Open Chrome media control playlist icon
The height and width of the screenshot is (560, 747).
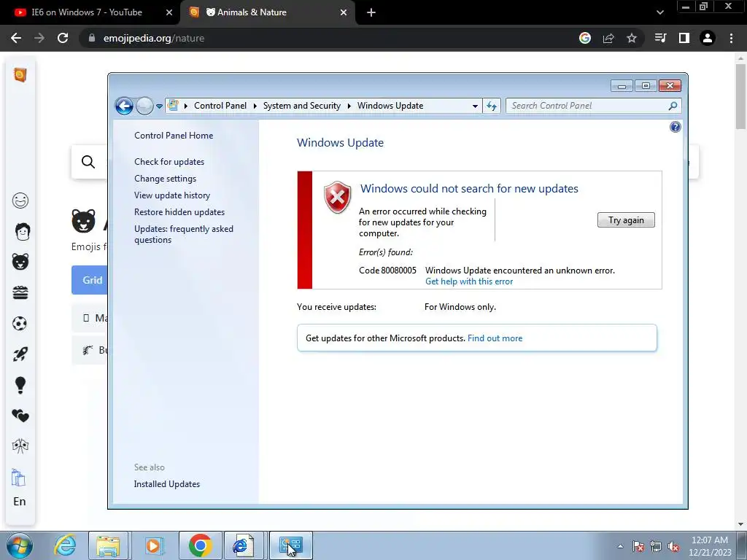660,38
